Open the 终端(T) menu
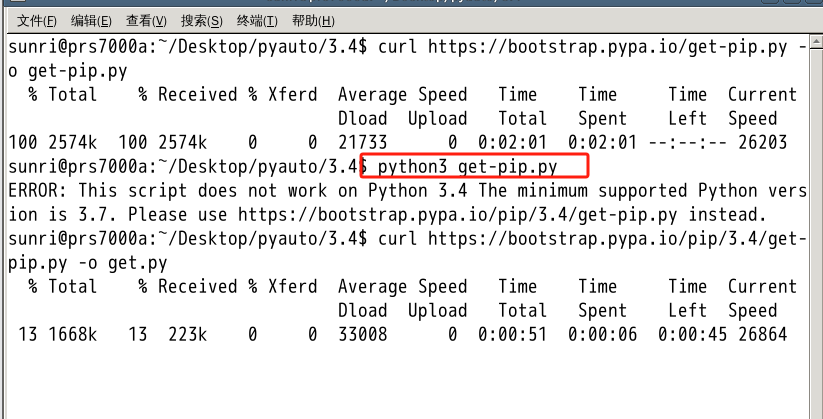The width and height of the screenshot is (823, 419). pyautogui.click(x=257, y=20)
